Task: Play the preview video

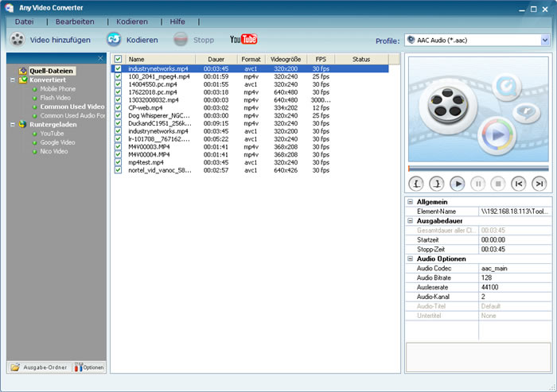Action: tap(458, 184)
